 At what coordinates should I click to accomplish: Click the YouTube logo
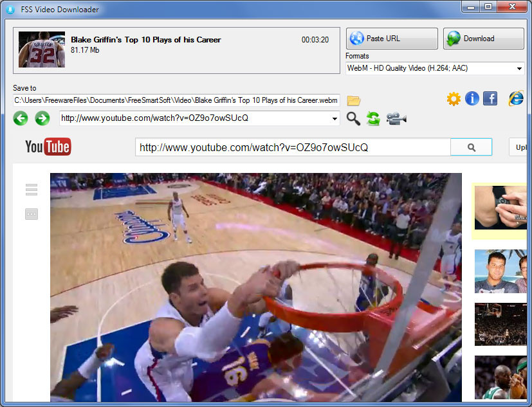[x=48, y=147]
